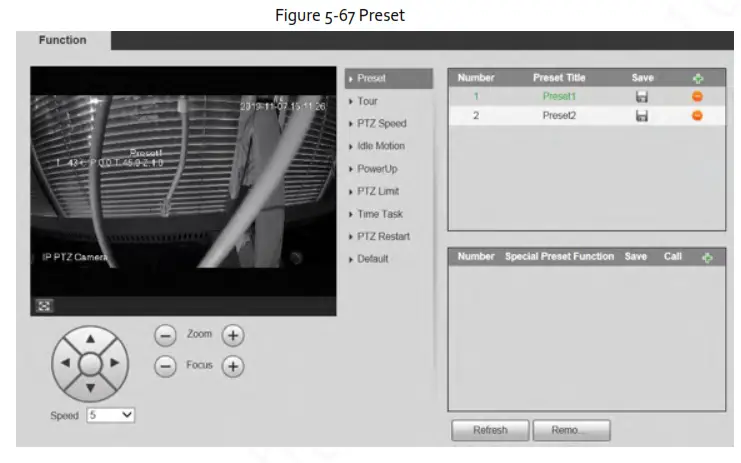This screenshot has width=741, height=463.
Task: Click the Preset Title column header
Action: 559,78
